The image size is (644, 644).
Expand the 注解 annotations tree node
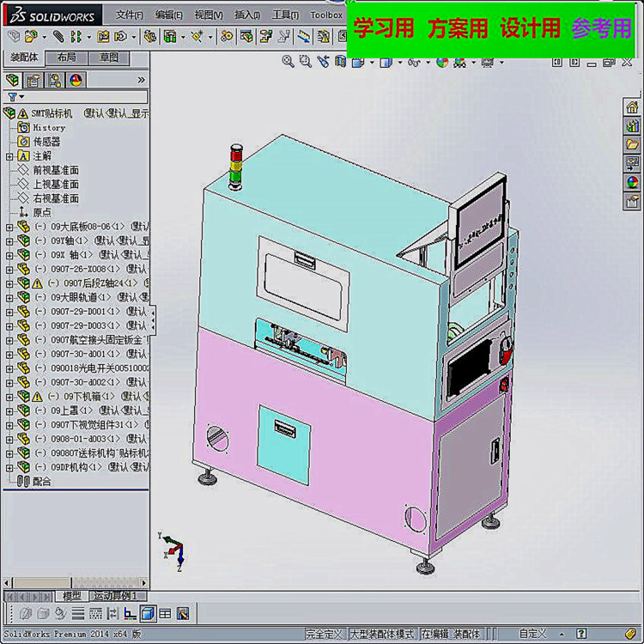[9, 156]
